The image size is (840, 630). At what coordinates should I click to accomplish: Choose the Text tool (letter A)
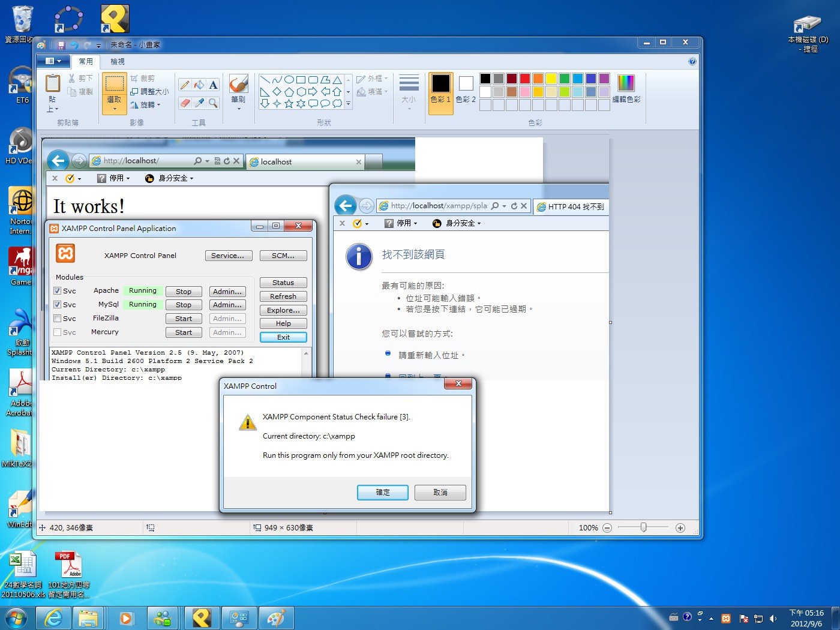(x=213, y=85)
